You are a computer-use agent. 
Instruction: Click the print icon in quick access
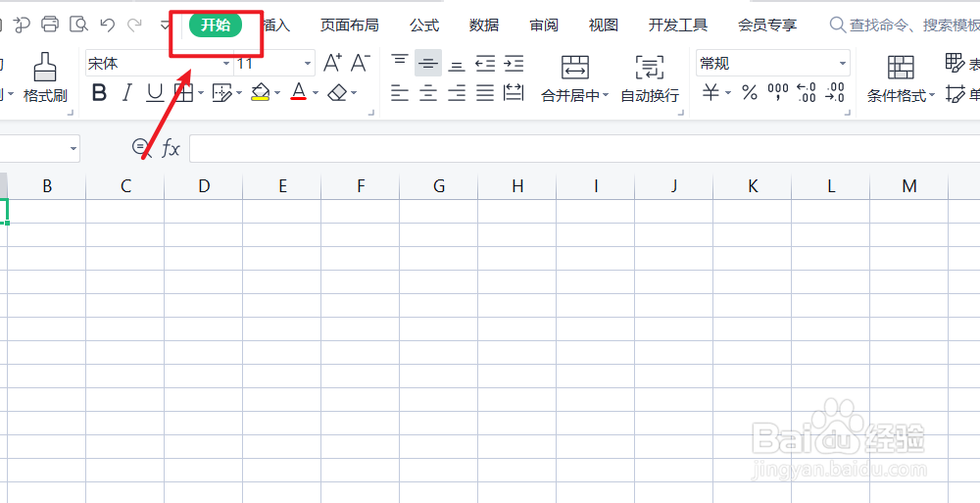tap(50, 25)
